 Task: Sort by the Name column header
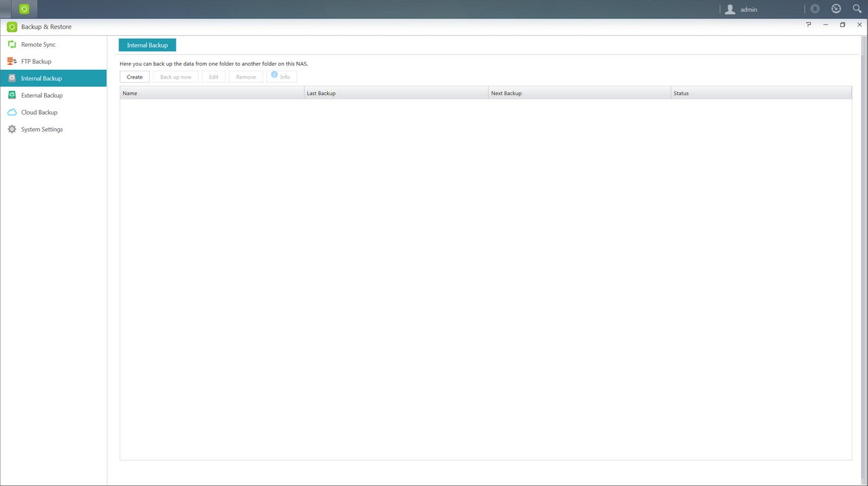point(212,93)
